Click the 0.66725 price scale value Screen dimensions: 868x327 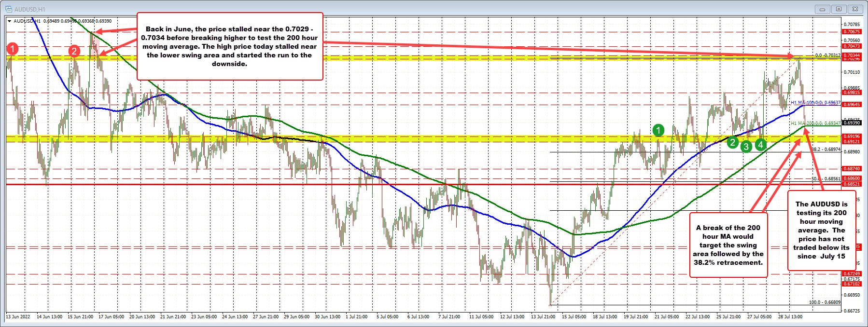(852, 311)
